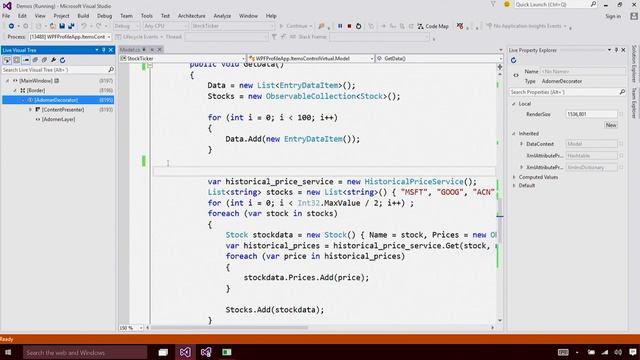Toggle track focused element icon in Live Visual Tree
The image size is (640, 360).
click(x=26, y=60)
